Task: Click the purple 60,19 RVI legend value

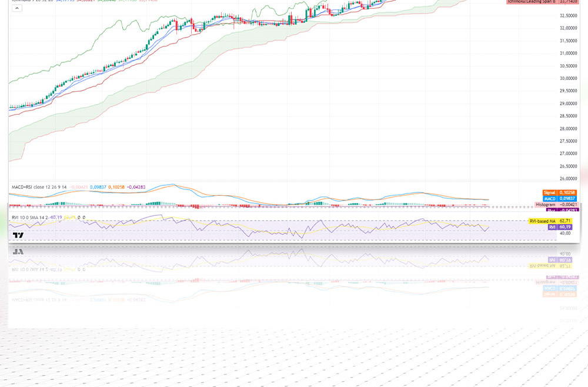Action: [x=56, y=217]
